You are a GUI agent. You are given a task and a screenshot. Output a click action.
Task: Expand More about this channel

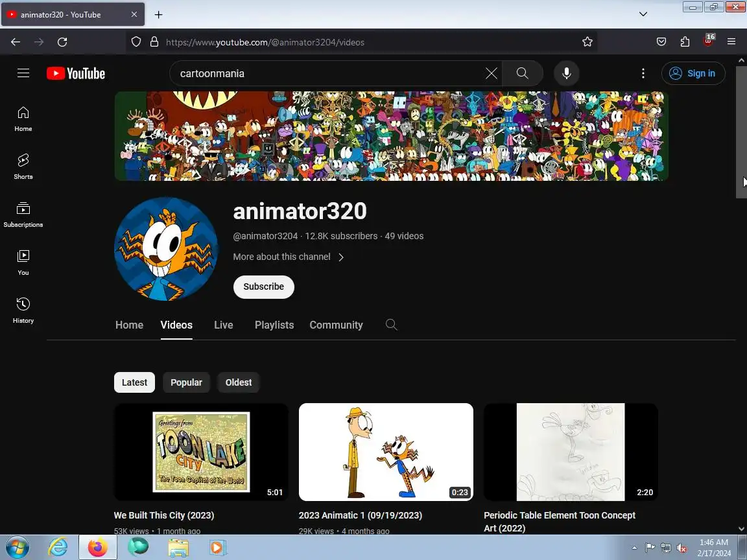coord(288,257)
